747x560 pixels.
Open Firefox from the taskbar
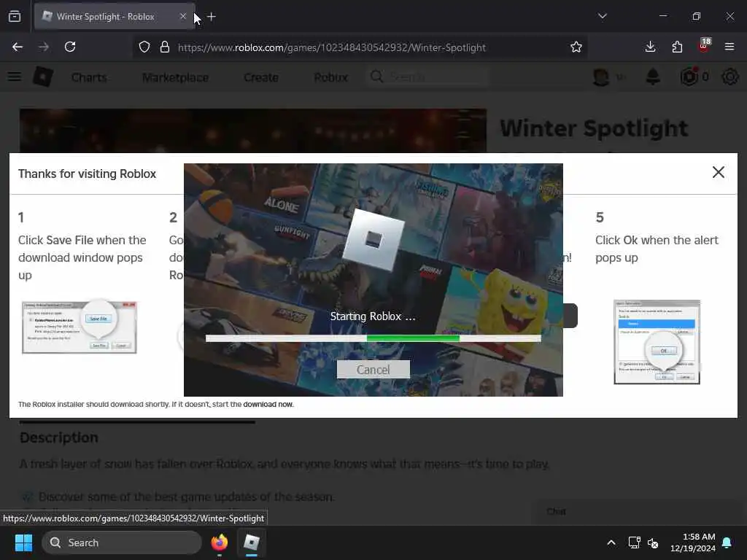(219, 542)
